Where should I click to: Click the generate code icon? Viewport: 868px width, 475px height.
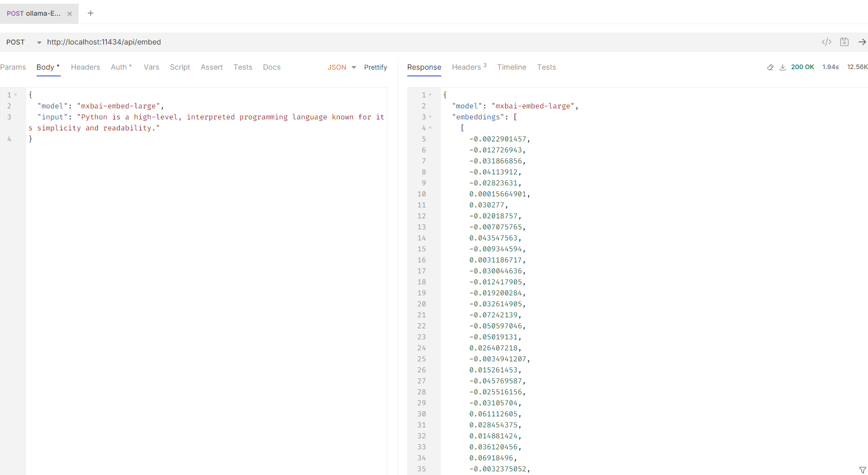coord(827,42)
